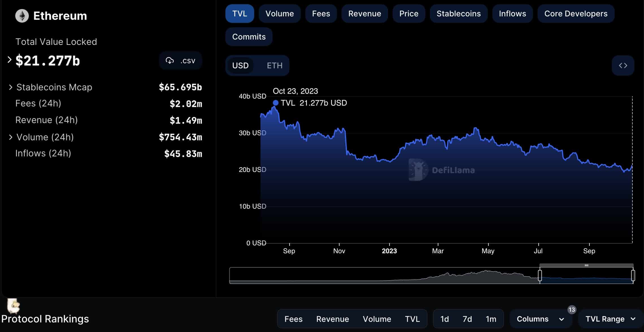The width and height of the screenshot is (644, 332).
Task: Toggle the Commits chart metric
Action: 249,37
